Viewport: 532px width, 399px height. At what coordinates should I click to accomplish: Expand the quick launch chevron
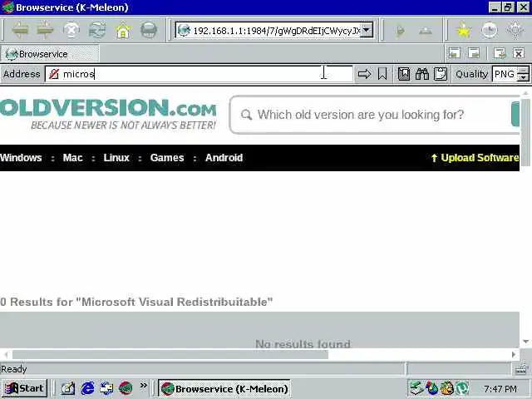pos(144,385)
